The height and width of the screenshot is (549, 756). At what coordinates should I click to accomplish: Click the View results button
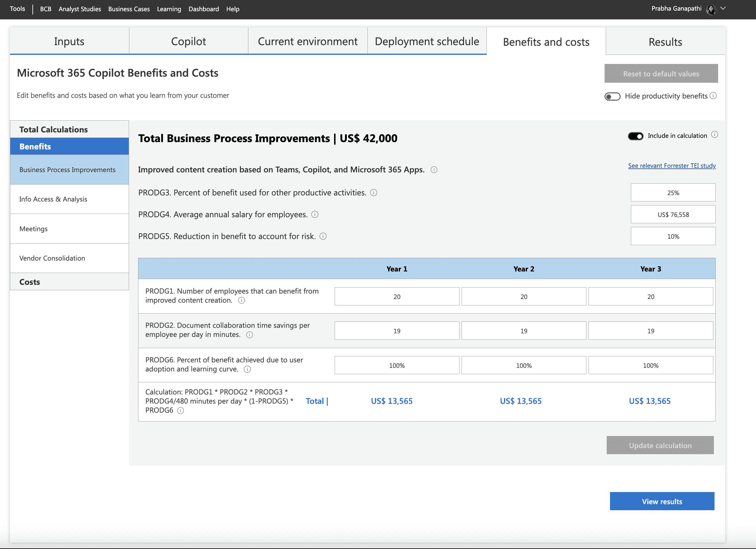click(x=662, y=501)
